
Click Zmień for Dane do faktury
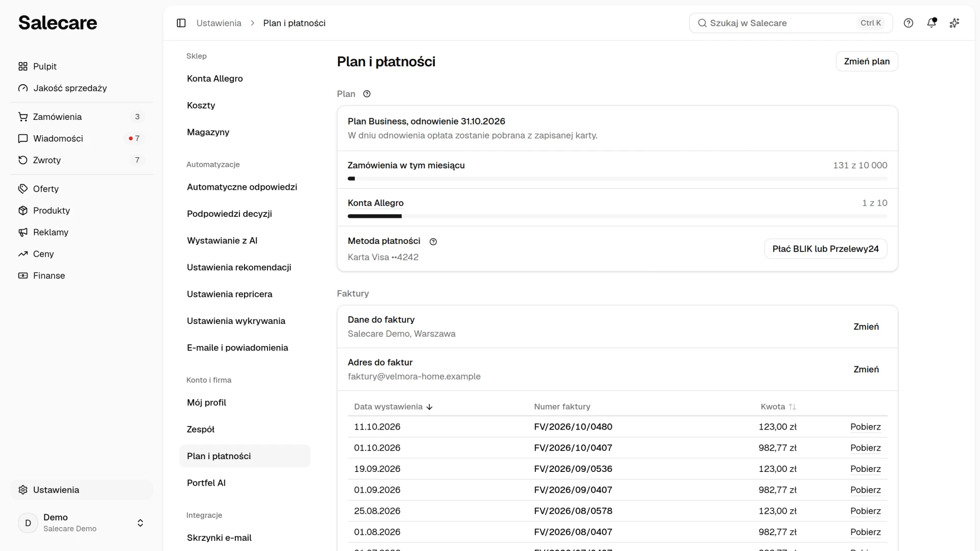tap(866, 327)
